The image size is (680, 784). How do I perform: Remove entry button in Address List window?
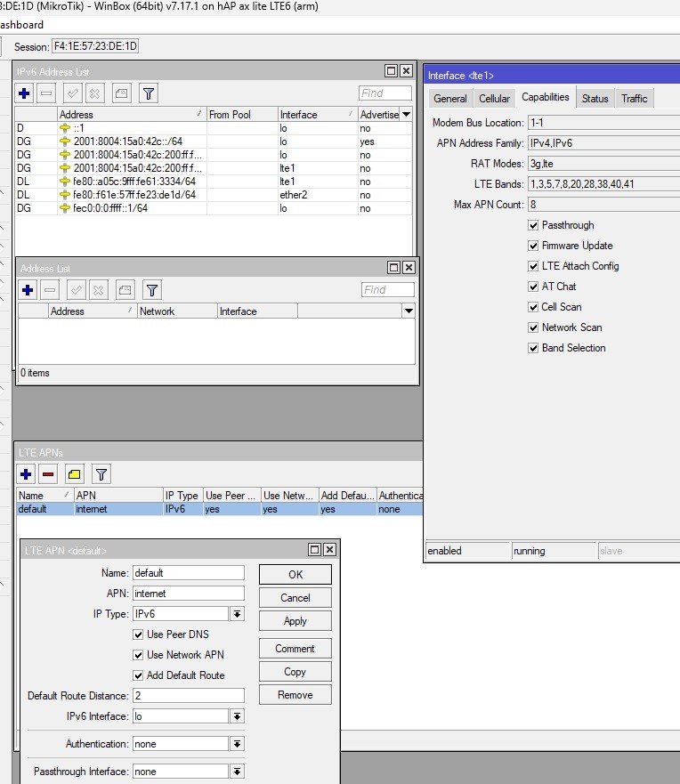pyautogui.click(x=50, y=290)
